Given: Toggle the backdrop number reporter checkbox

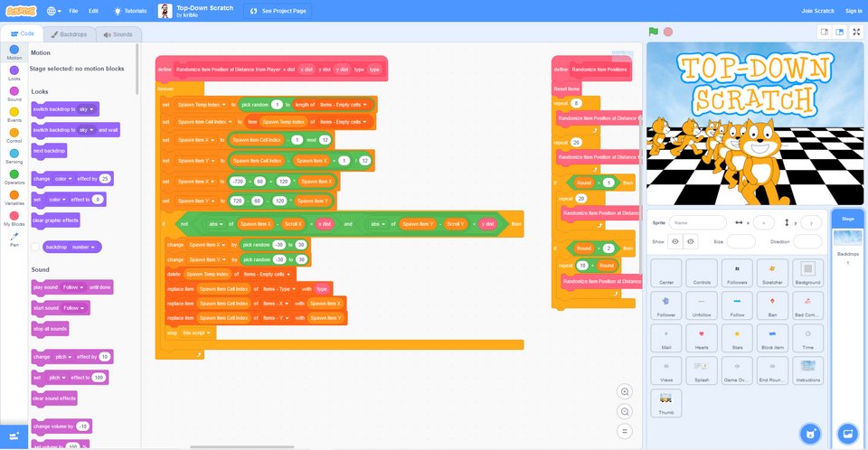Looking at the screenshot, I should [x=35, y=247].
